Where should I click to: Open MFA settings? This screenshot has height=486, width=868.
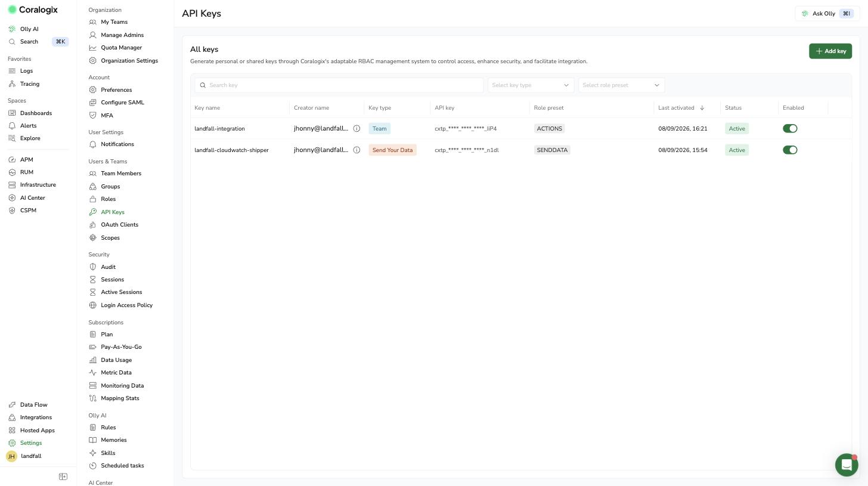tap(101, 116)
